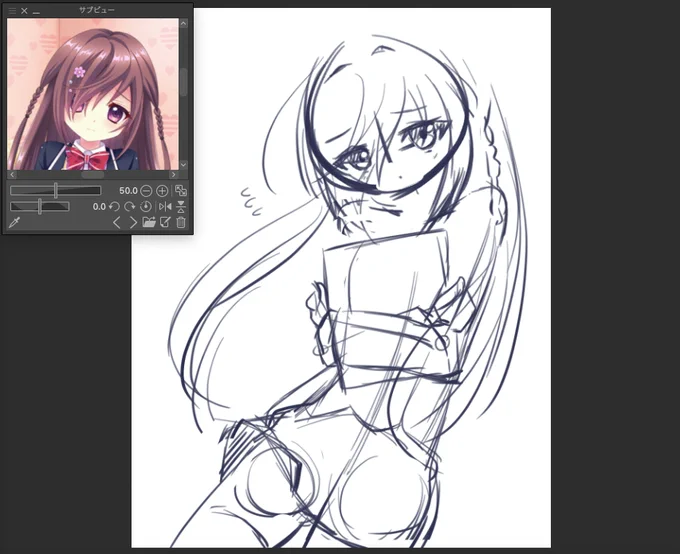Click the right arrow of horizontal scrollbar
680x554 pixels.
click(x=173, y=174)
